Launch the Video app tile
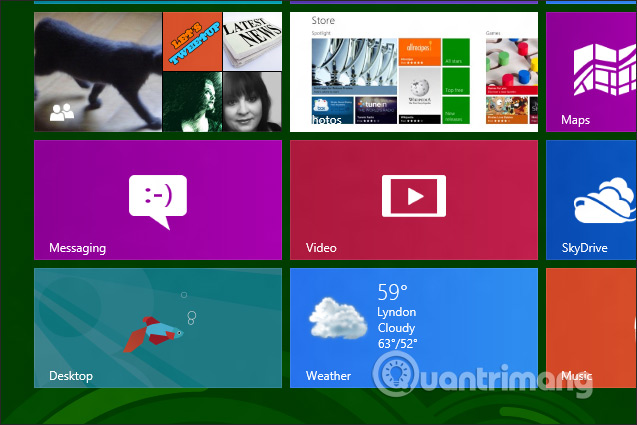Viewport: 637px width, 425px height. [x=414, y=200]
